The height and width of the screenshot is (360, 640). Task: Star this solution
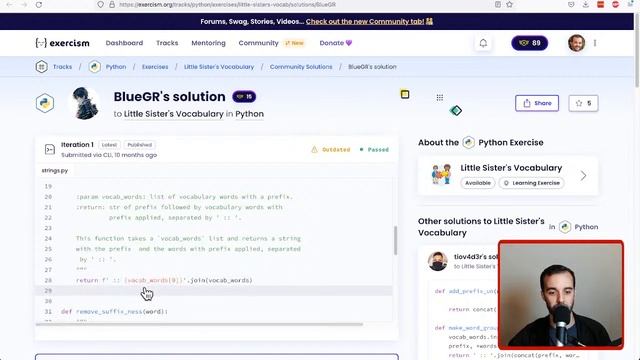tap(583, 103)
